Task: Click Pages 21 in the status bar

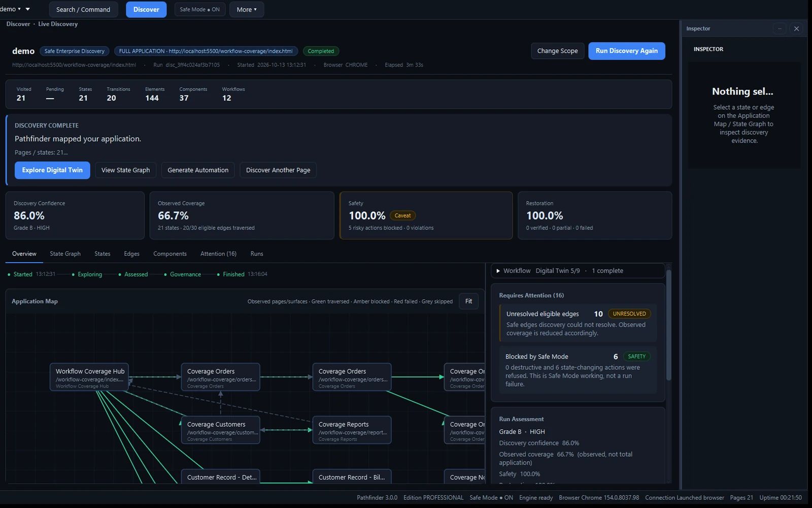Action: coord(741,498)
